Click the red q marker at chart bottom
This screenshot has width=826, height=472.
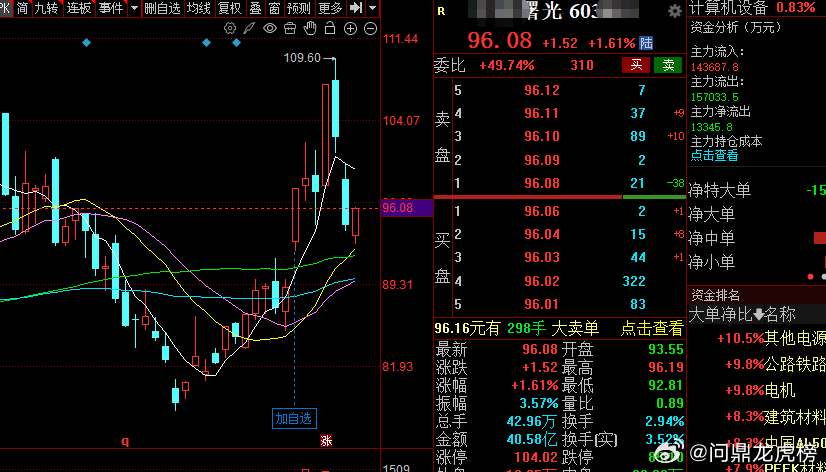[125, 441]
